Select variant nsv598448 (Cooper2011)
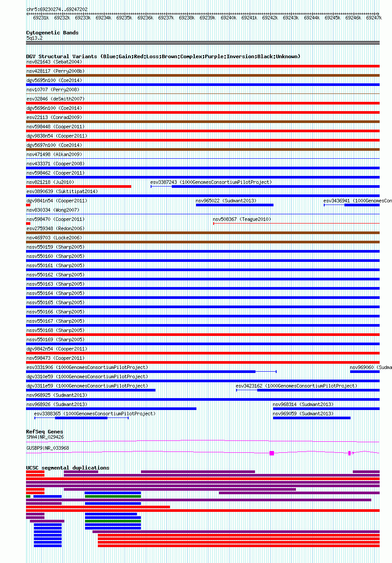392x563 pixels. click(x=55, y=127)
